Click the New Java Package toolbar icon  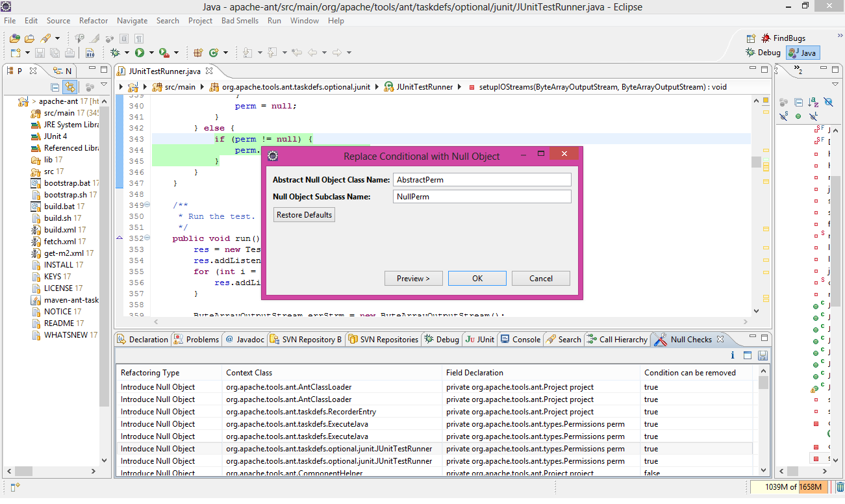tap(198, 53)
